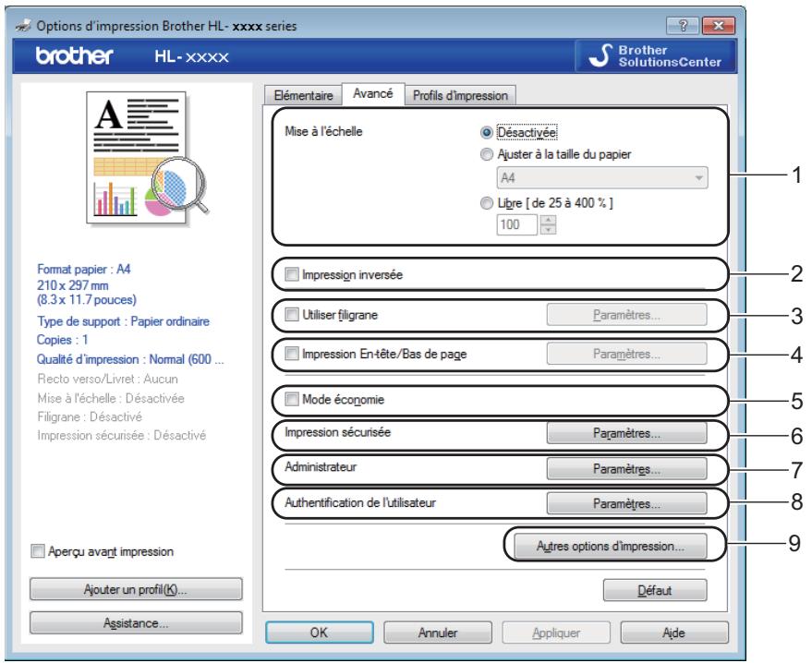Click the 'Copies : 1' summary text
The width and height of the screenshot is (812, 663).
(62, 340)
